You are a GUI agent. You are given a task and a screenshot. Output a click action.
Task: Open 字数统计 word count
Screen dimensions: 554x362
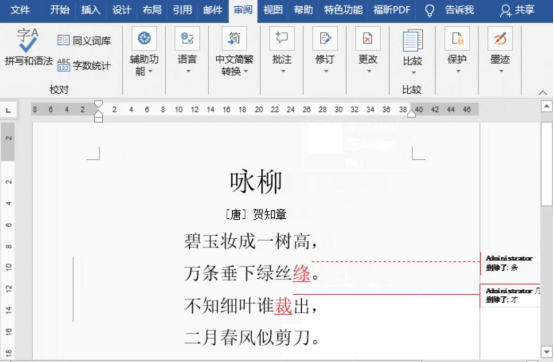click(84, 65)
